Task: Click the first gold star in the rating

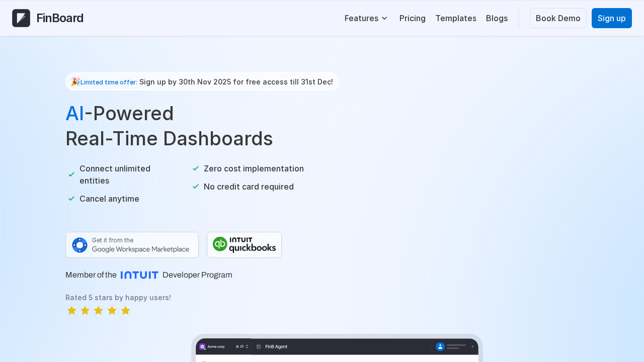Action: [x=71, y=310]
